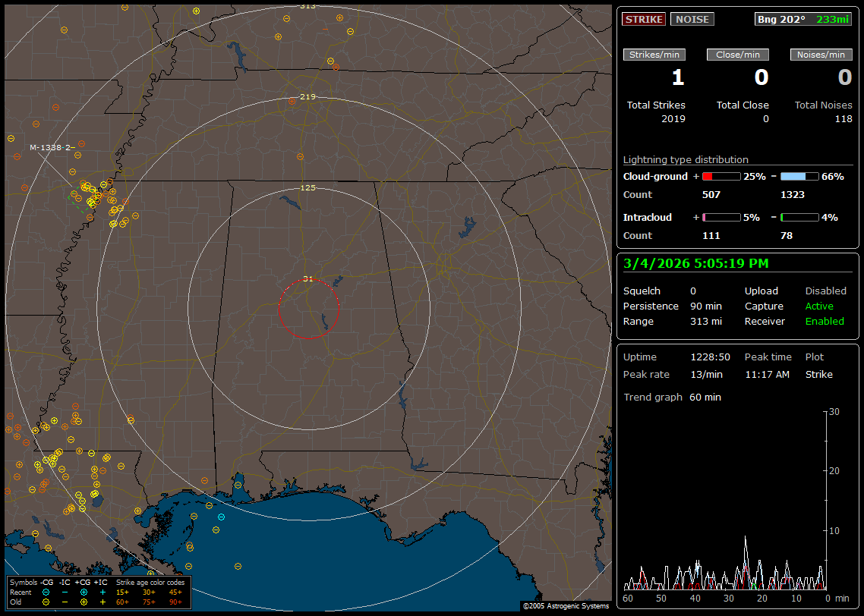Click the green Active capture status
This screenshot has width=864, height=616.
(x=819, y=306)
